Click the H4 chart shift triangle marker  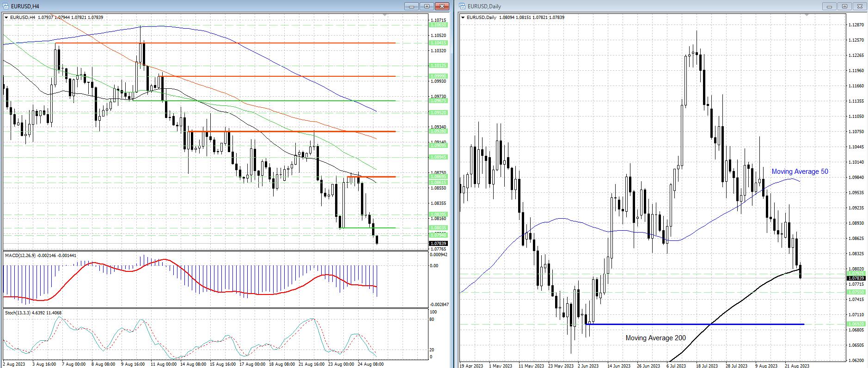coord(385,15)
